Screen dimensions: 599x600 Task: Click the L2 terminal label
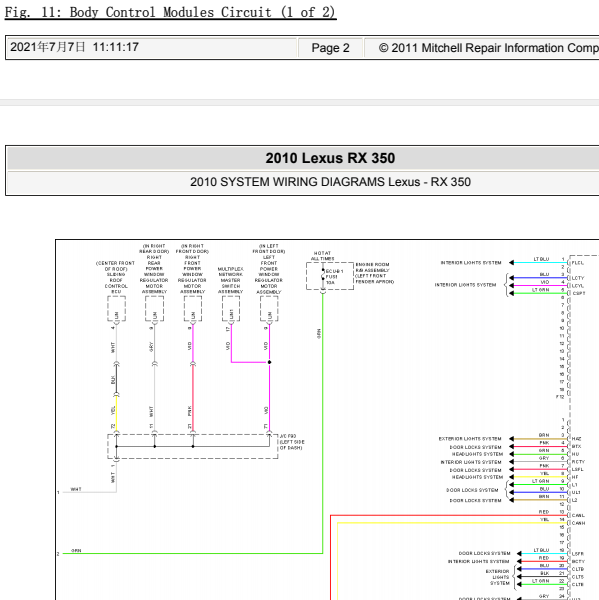point(575,500)
